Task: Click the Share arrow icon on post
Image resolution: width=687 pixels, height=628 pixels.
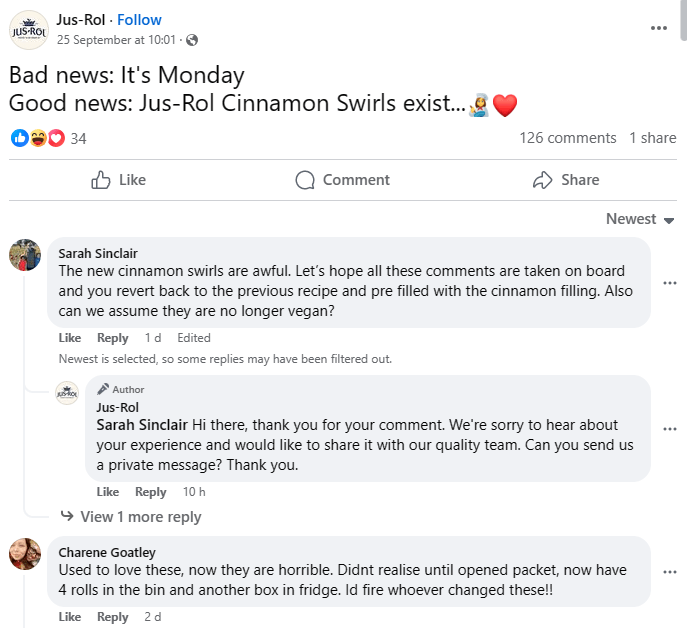Action: tap(543, 180)
